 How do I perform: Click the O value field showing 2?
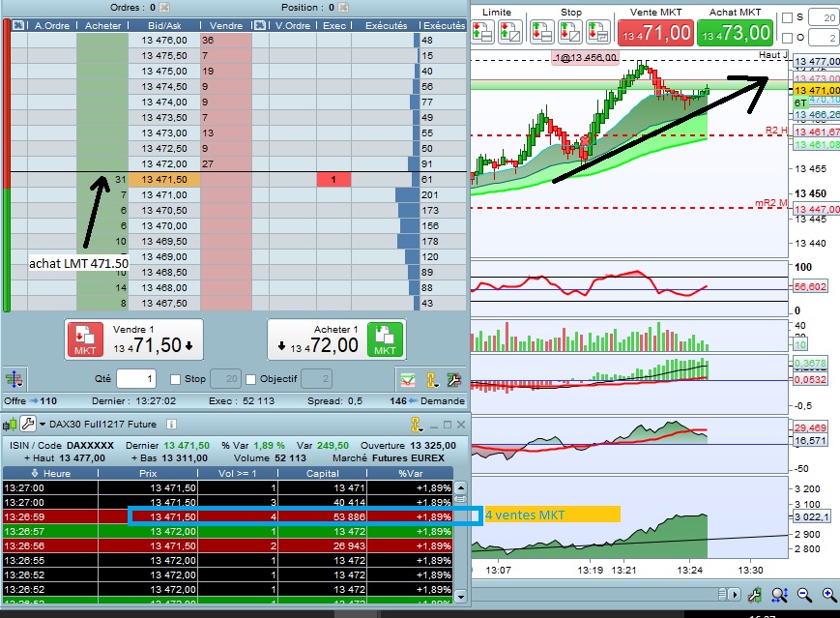[824, 38]
